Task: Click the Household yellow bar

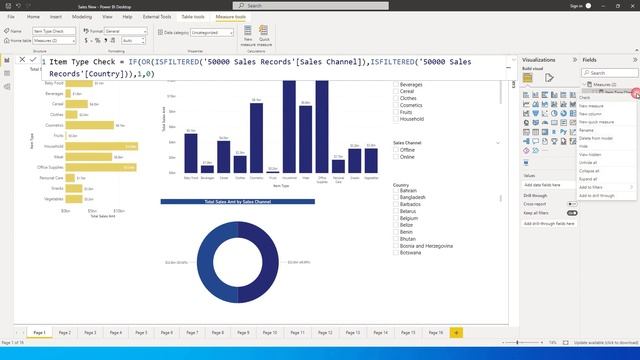Action: click(x=102, y=146)
